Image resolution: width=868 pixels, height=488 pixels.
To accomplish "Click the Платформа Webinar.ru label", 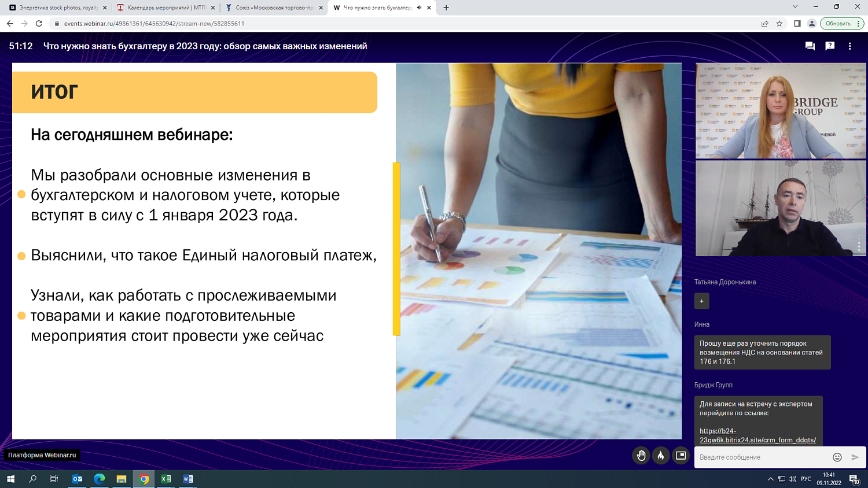I will pyautogui.click(x=42, y=455).
